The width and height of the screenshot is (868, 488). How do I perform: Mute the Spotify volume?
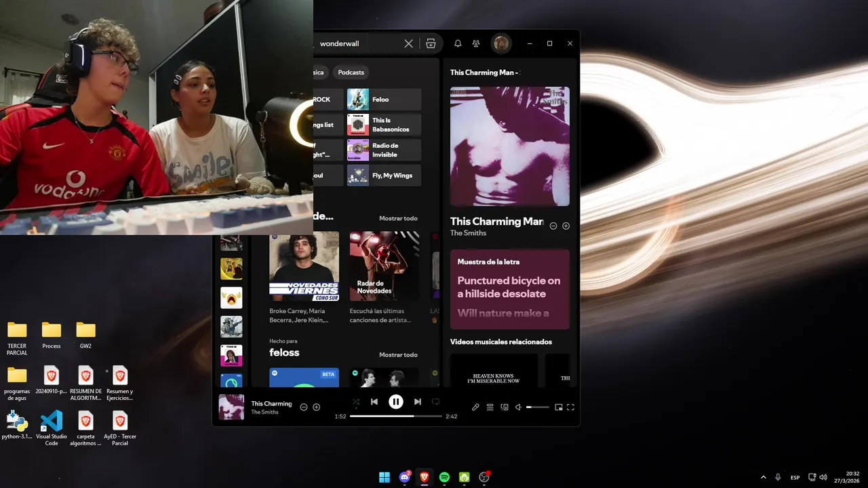tap(518, 407)
